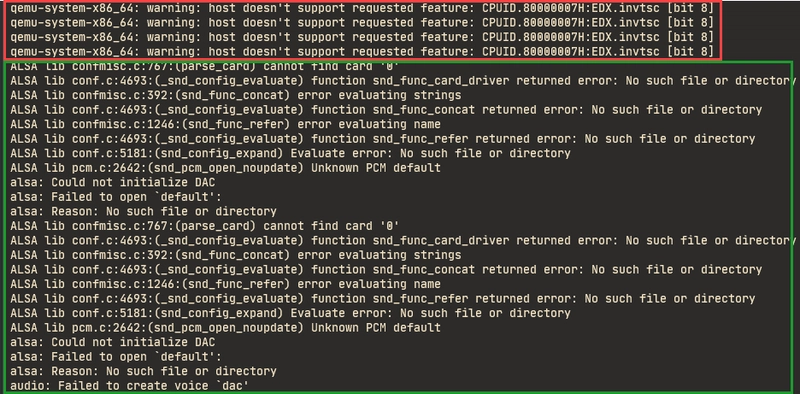Click first snd_func_card_driver returned error line
Viewport: 800px width, 394px height.
coord(399,81)
